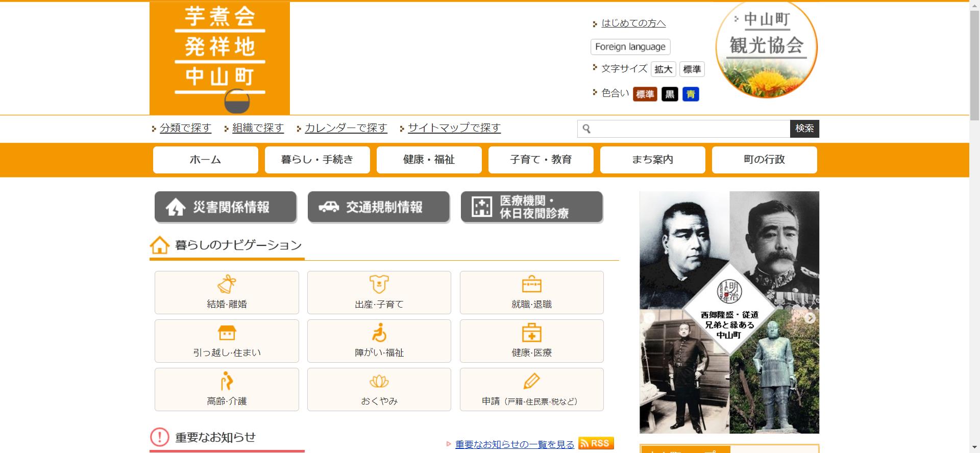Viewport: 980px width, 453px height.
Task: Open the Foreign language selector
Action: click(630, 47)
